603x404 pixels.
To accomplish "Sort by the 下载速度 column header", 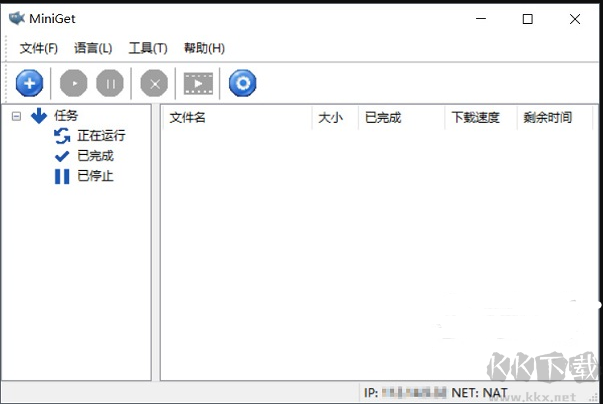I will pos(475,118).
